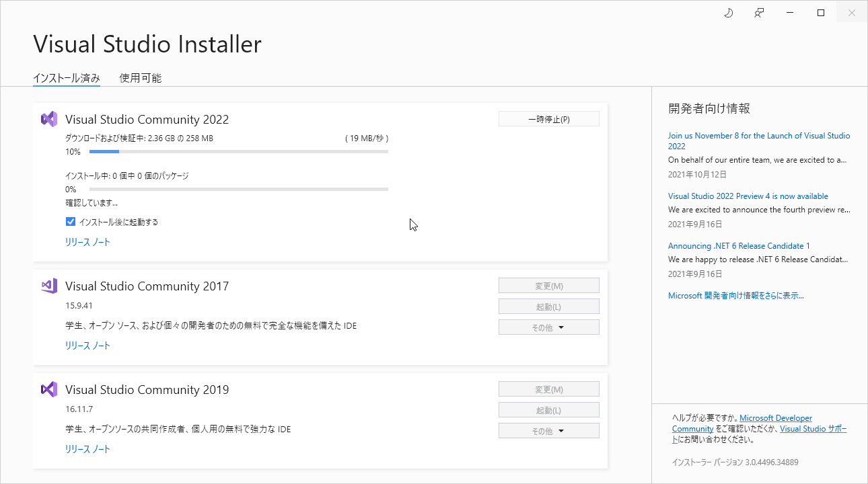Click the Visual Studio Community 2017 title

click(147, 286)
